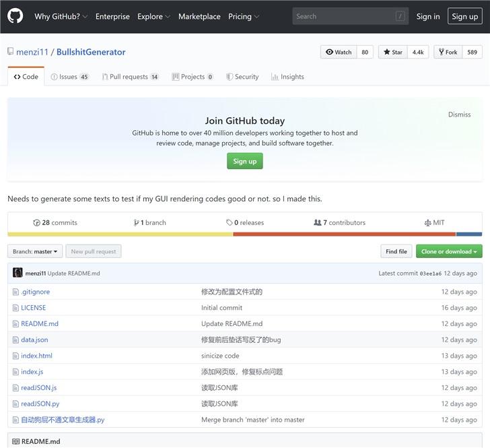Click the New pull request button
Image resolution: width=490 pixels, height=448 pixels.
click(x=94, y=251)
